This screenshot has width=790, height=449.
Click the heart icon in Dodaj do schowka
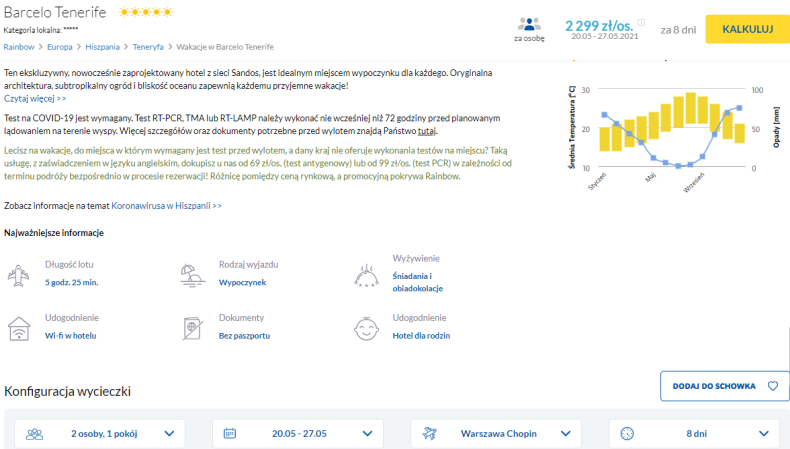(773, 386)
